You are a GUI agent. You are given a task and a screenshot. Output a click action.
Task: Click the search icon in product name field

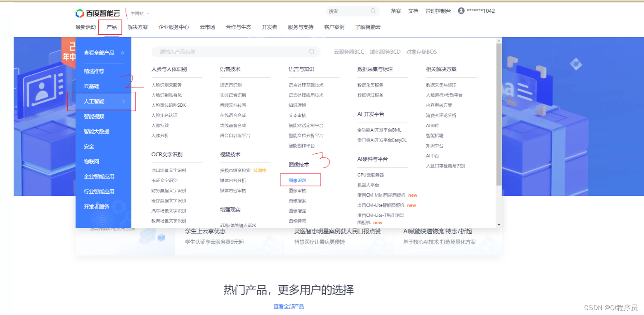(x=312, y=52)
